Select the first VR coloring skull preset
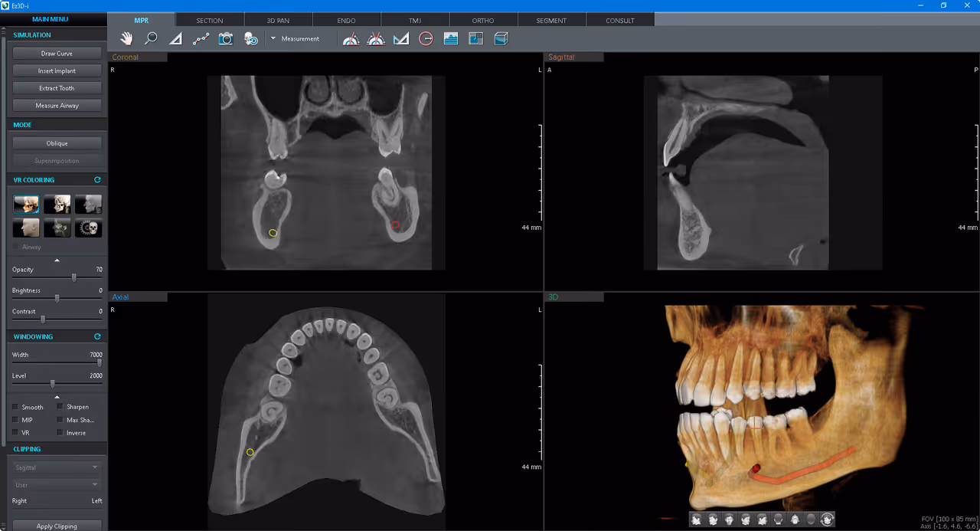Screen dimensions: 980x531 point(26,204)
